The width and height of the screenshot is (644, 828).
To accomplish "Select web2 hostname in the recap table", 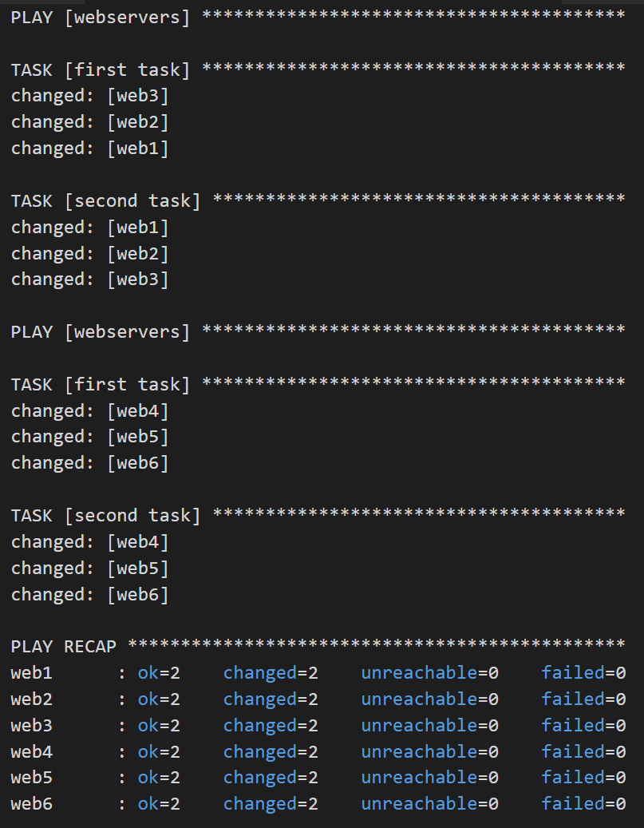I will pos(32,699).
